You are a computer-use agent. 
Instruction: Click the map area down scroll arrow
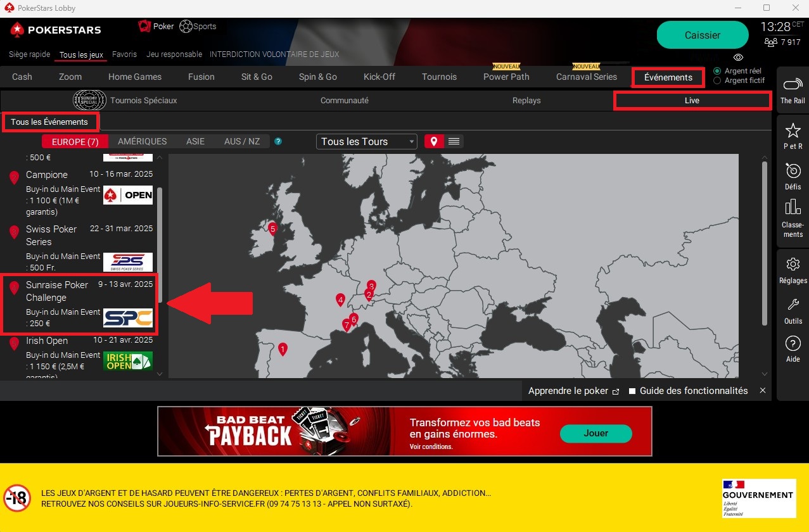765,374
